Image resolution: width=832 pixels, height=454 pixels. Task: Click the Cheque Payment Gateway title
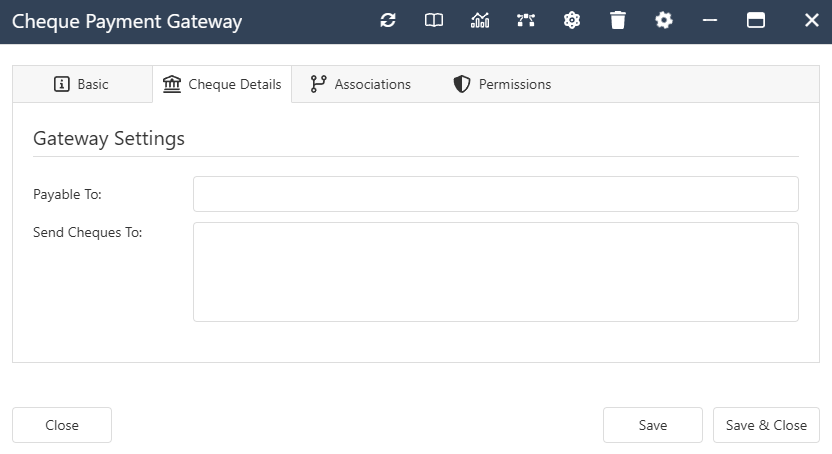click(x=127, y=22)
